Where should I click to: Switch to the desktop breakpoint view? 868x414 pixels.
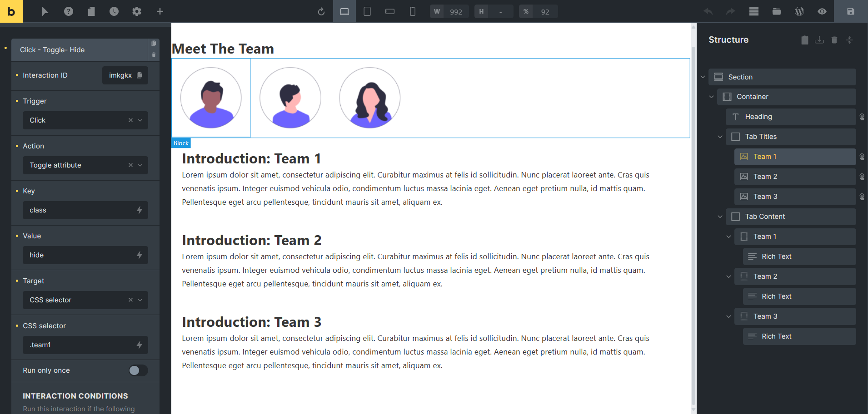[344, 11]
